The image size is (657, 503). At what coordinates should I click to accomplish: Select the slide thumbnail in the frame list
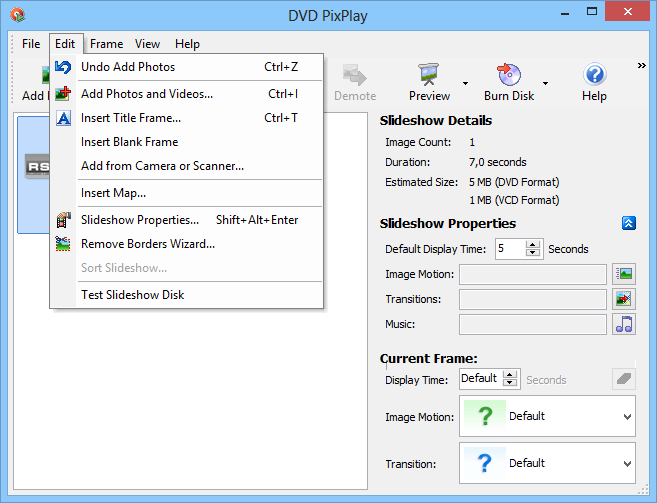pyautogui.click(x=34, y=174)
